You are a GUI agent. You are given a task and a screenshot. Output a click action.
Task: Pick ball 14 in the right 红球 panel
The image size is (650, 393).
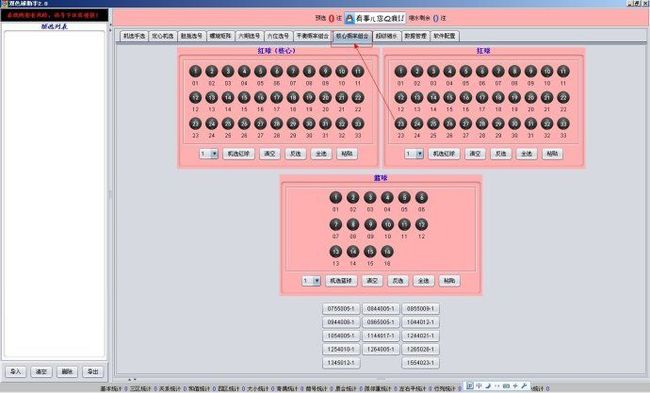click(433, 97)
